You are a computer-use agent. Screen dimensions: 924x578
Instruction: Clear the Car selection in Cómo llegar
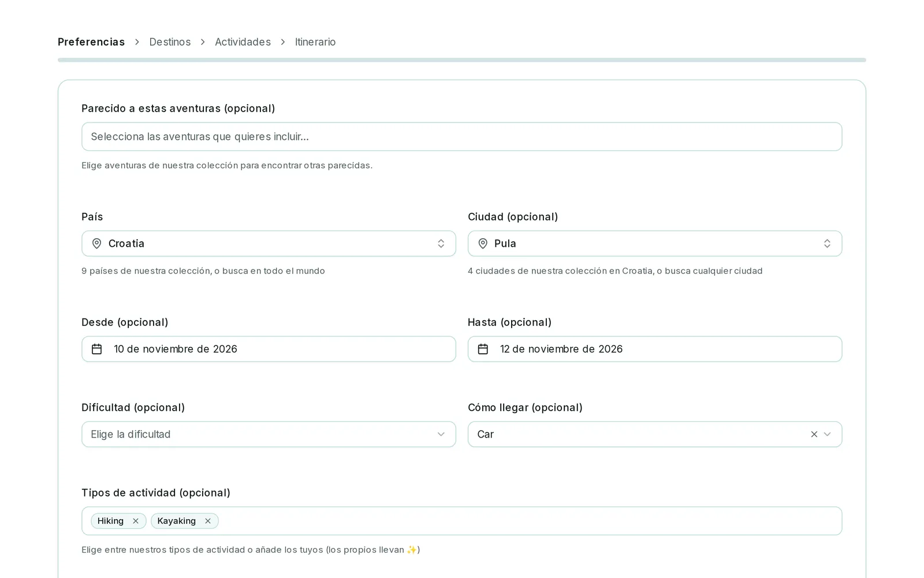814,434
